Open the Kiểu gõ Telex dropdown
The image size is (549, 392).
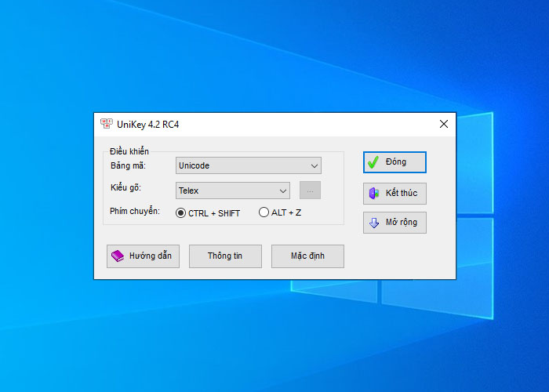point(232,191)
